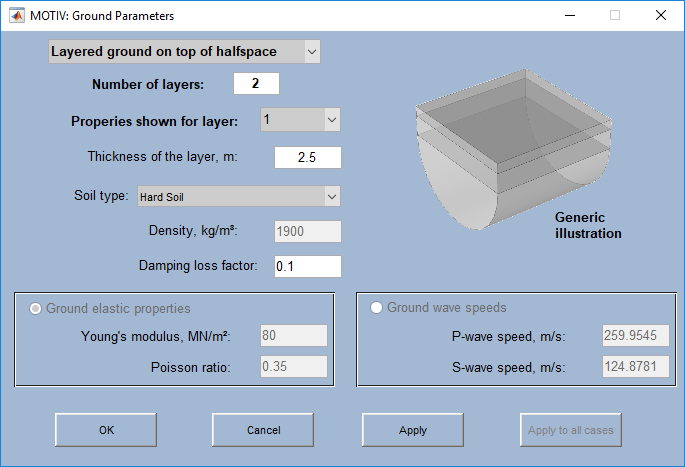The image size is (685, 467).
Task: Select Ground wave speeds radio button
Action: [377, 308]
